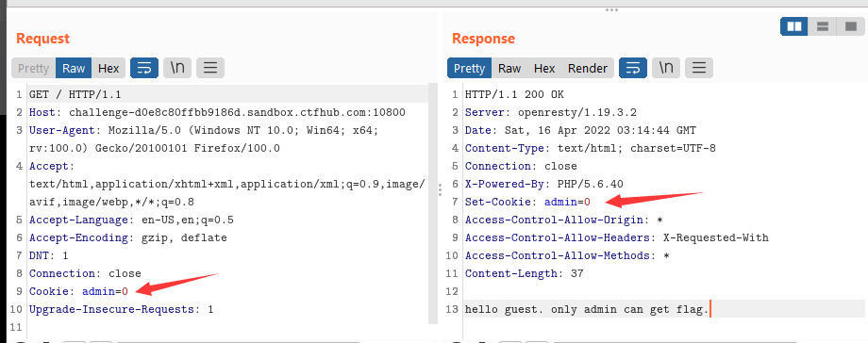868x343 pixels.
Task: Toggle word wrap icon in Response panel
Action: (633, 68)
